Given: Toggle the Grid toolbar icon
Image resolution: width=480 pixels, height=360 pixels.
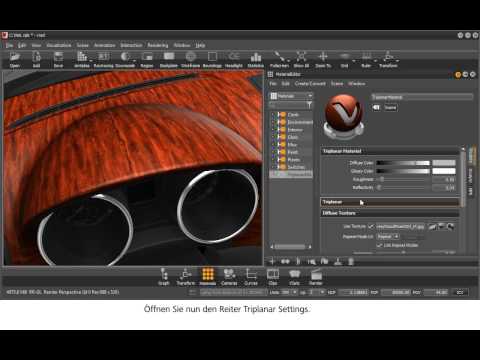Looking at the screenshot, I should (x=345, y=60).
